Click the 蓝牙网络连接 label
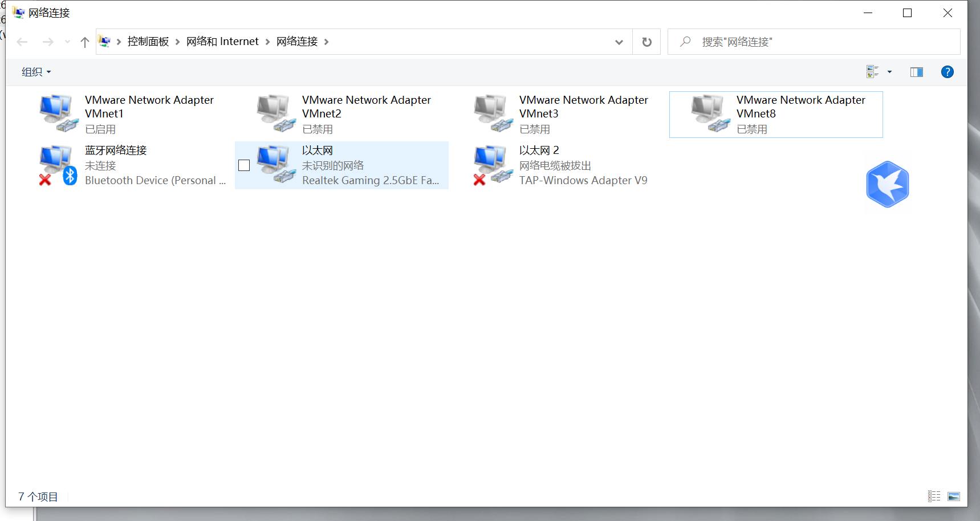 (116, 150)
